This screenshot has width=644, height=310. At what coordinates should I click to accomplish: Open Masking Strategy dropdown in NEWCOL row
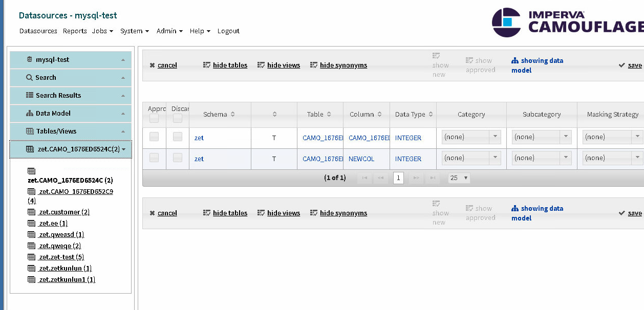pos(612,158)
